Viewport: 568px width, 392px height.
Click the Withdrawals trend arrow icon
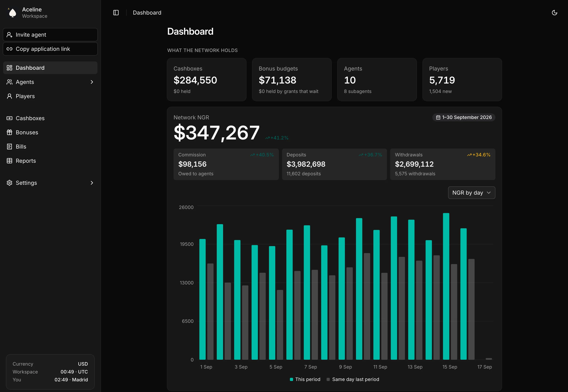pos(469,155)
